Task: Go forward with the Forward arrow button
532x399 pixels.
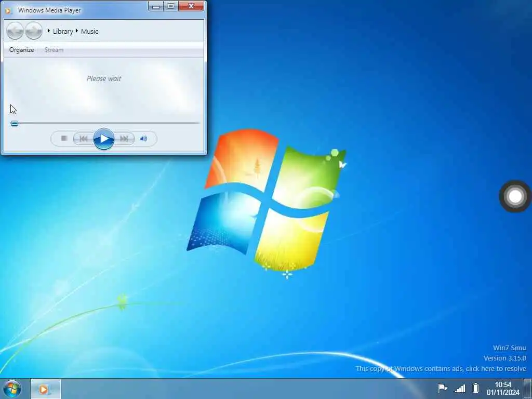Action: 34,31
